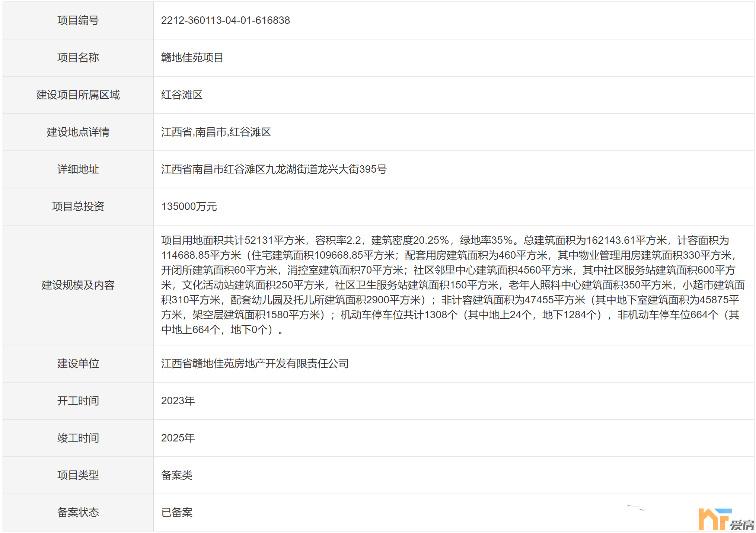Click the 项目编号 label cell
Screen dimensions: 756x533
tap(78, 20)
